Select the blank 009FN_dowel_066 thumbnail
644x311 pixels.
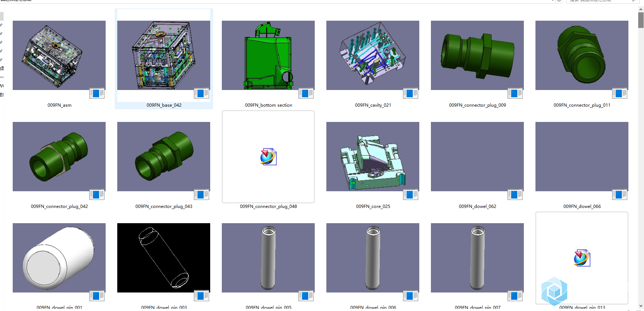[582, 156]
